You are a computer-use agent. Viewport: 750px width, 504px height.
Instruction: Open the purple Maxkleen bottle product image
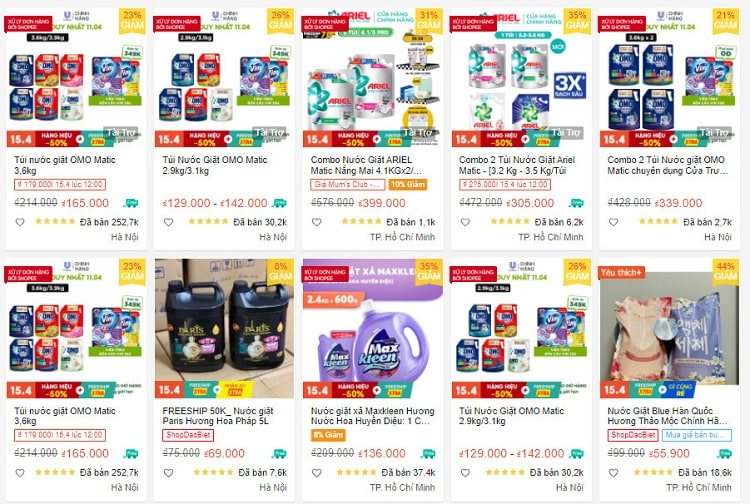click(373, 329)
